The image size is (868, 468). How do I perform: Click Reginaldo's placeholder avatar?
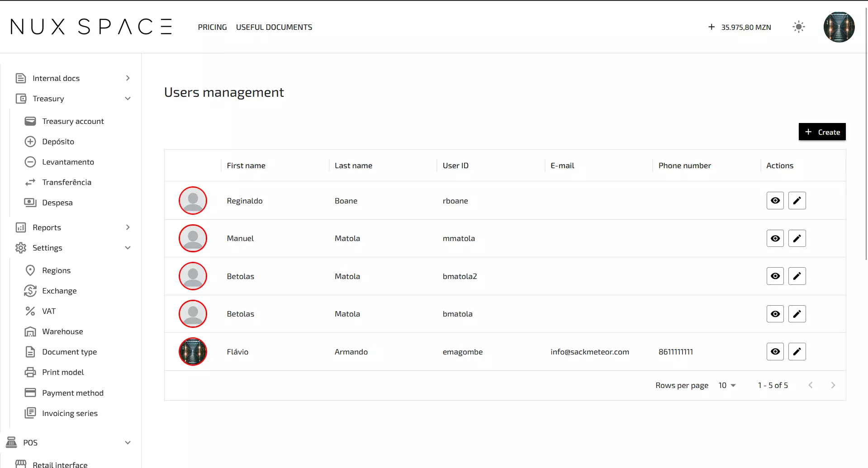tap(193, 200)
